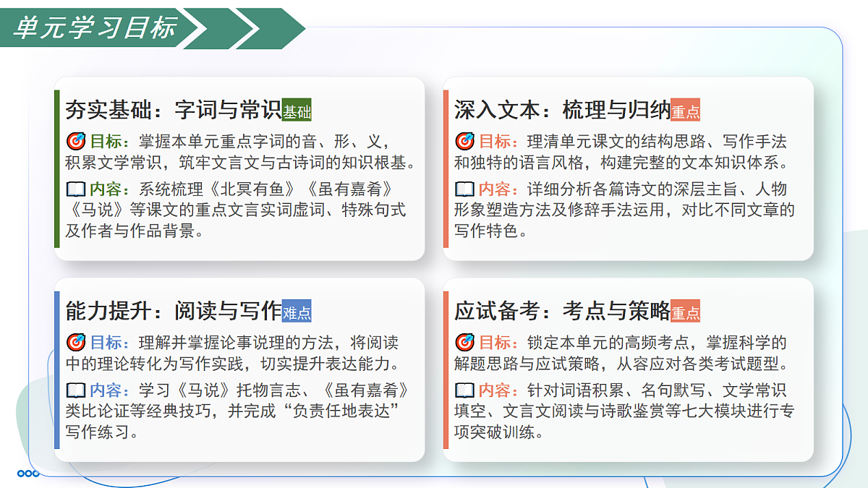Click the text 详细分析各篇诗文的深层主旨、人物
Image resolution: width=868 pixels, height=488 pixels.
(x=657, y=190)
